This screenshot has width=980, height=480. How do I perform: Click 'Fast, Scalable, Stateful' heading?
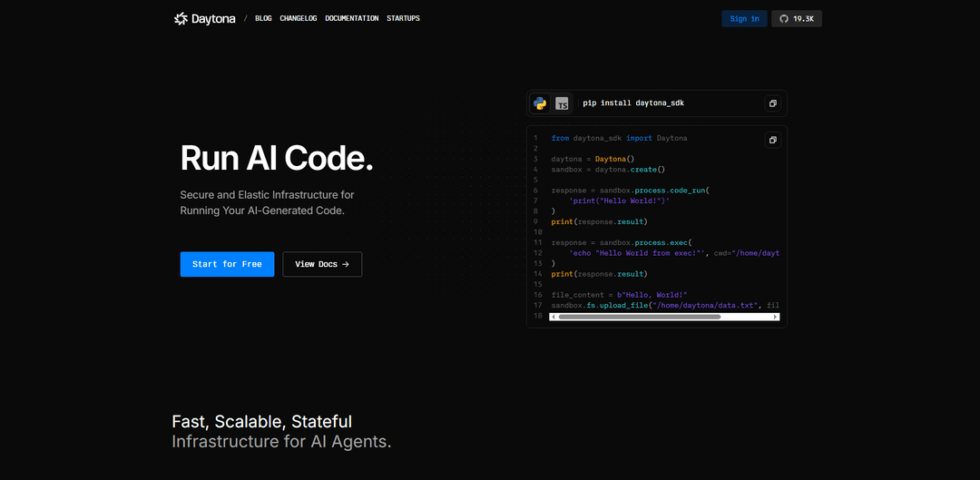pyautogui.click(x=262, y=421)
